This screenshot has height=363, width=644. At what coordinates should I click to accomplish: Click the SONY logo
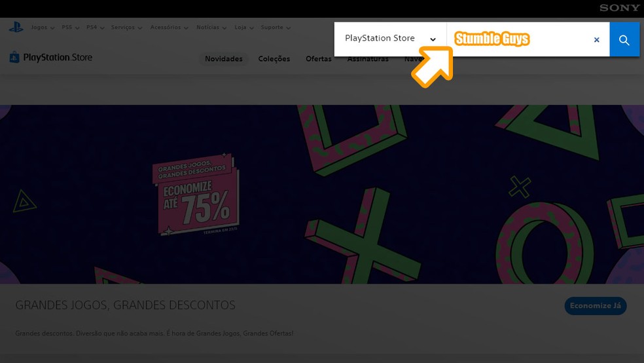[x=619, y=8]
